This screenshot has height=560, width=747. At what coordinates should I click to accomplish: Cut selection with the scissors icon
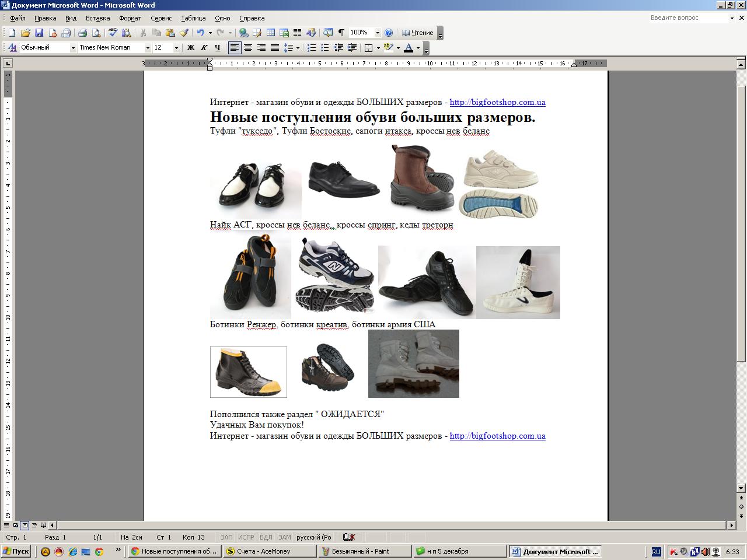pyautogui.click(x=142, y=33)
